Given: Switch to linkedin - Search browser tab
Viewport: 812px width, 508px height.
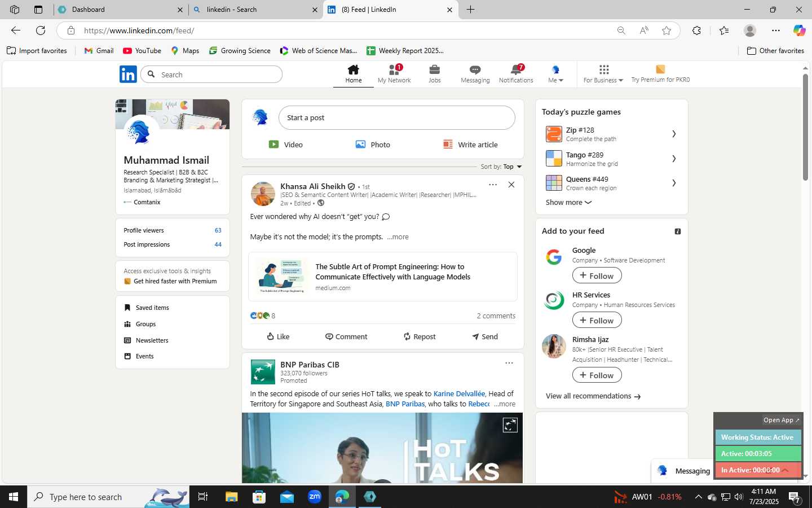Looking at the screenshot, I should click(255, 10).
